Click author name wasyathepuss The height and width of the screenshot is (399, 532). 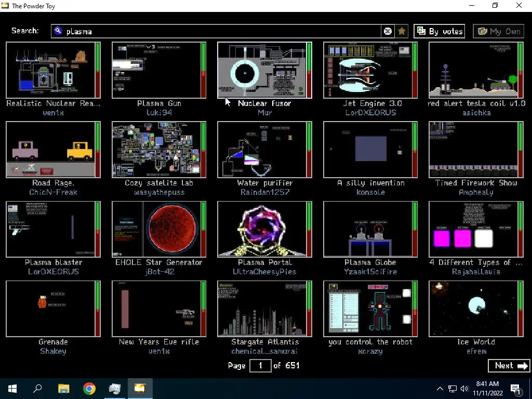tap(159, 192)
